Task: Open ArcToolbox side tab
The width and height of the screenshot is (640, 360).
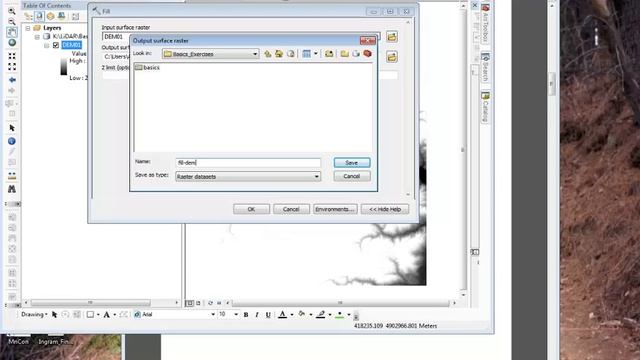Action: [x=485, y=24]
